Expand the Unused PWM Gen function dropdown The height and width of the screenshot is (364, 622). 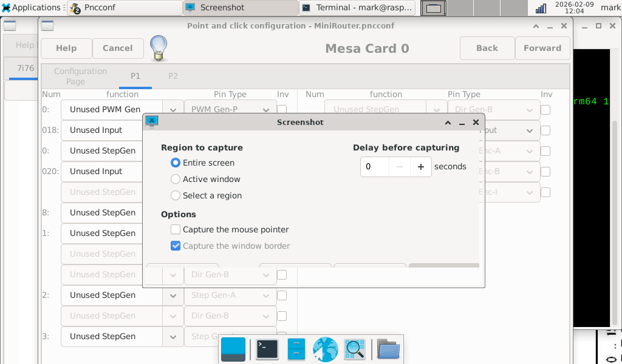173,110
